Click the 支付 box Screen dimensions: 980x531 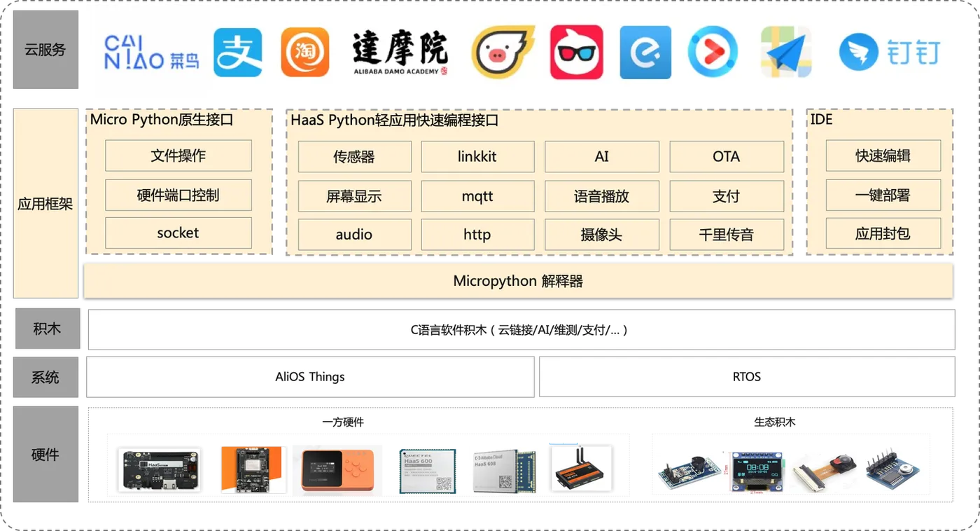click(x=727, y=196)
